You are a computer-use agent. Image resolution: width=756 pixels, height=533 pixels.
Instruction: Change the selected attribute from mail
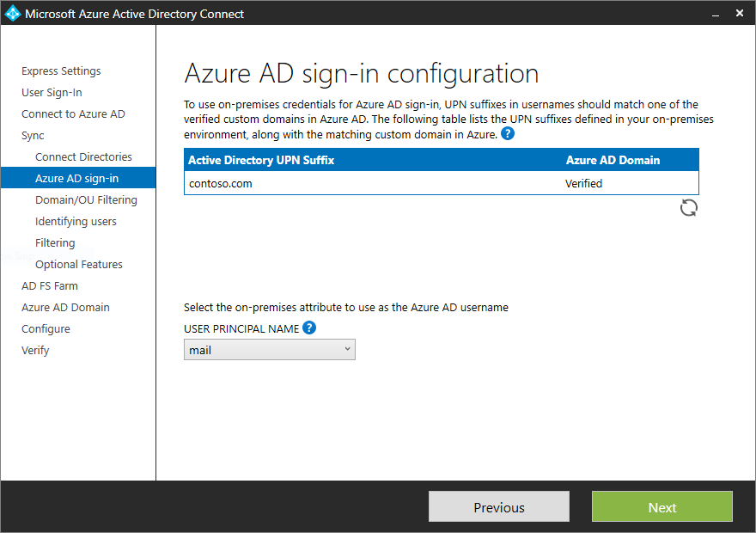coord(269,349)
